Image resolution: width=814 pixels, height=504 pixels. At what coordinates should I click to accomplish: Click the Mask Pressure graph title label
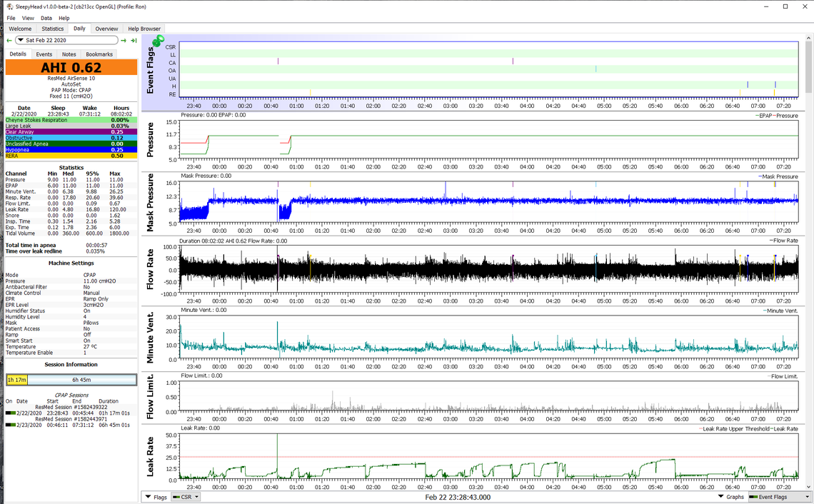tap(150, 203)
